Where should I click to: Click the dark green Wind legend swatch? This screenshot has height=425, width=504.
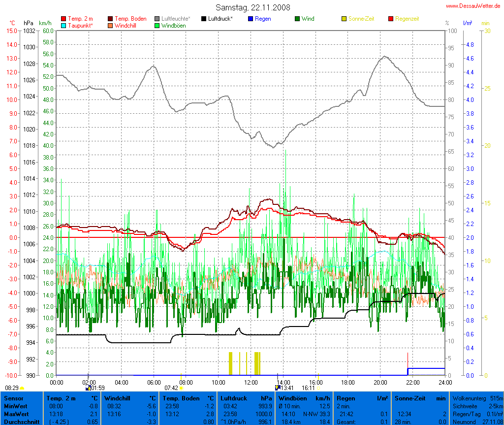point(297,19)
